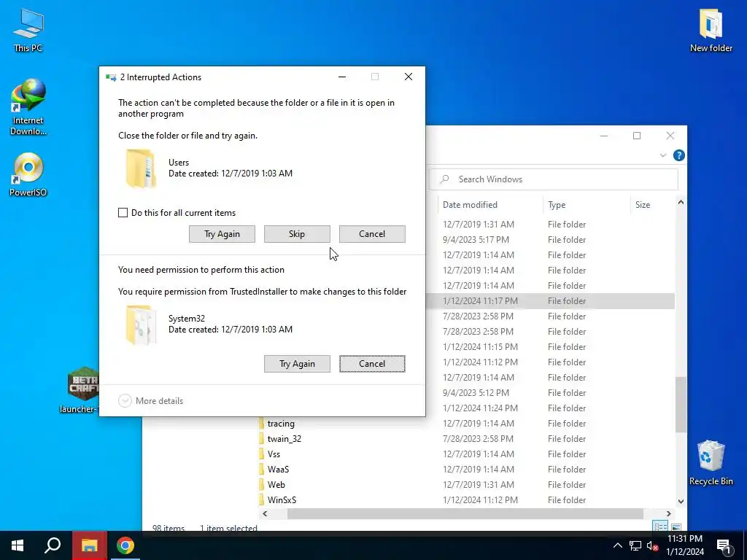Open the muted volume tray icon
The height and width of the screenshot is (560, 747).
coord(652,545)
